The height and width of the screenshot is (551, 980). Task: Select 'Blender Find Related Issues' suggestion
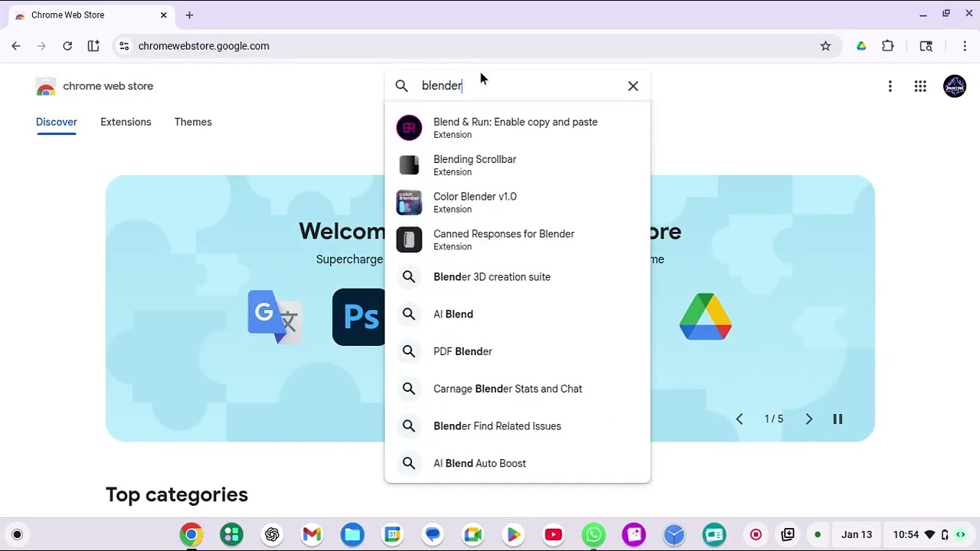tap(518, 426)
